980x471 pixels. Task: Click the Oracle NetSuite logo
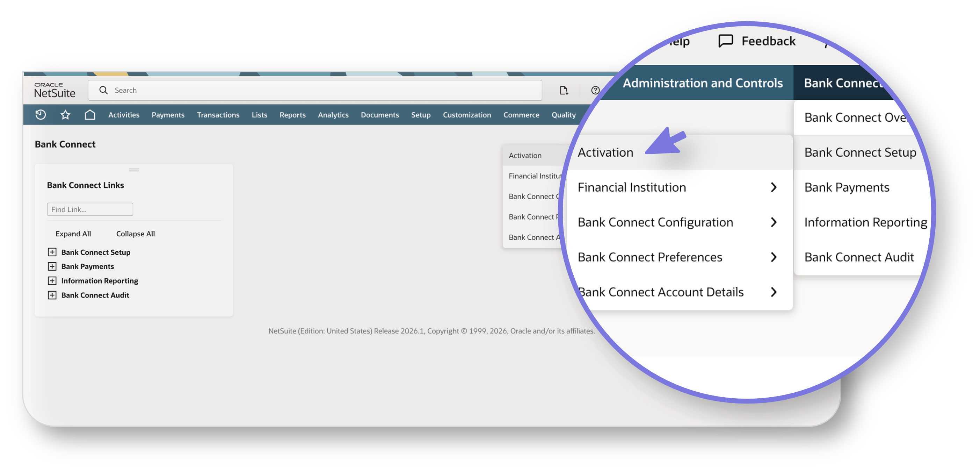pyautogui.click(x=55, y=90)
